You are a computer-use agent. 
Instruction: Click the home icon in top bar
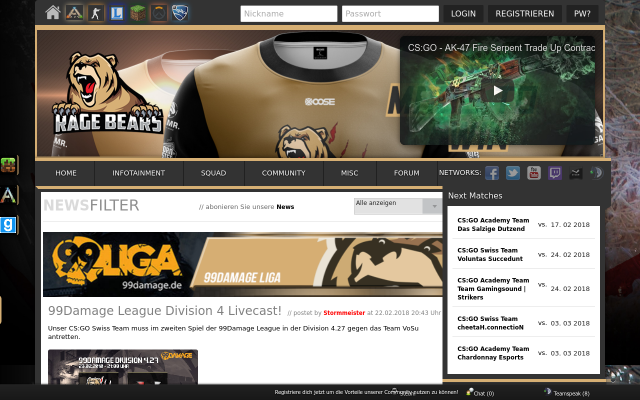pos(53,13)
